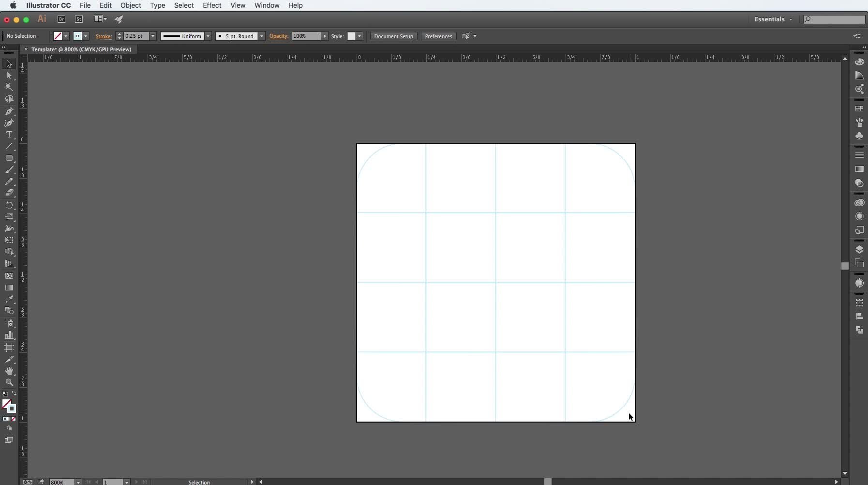Screen dimensions: 868x485
Task: Open the stroke weight dropdown
Action: [x=153, y=36]
